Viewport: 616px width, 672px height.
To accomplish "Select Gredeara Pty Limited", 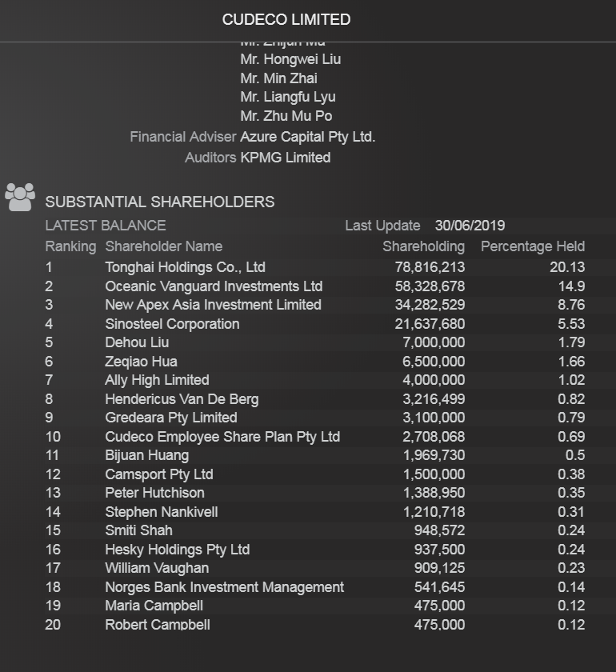I will pos(171,418).
